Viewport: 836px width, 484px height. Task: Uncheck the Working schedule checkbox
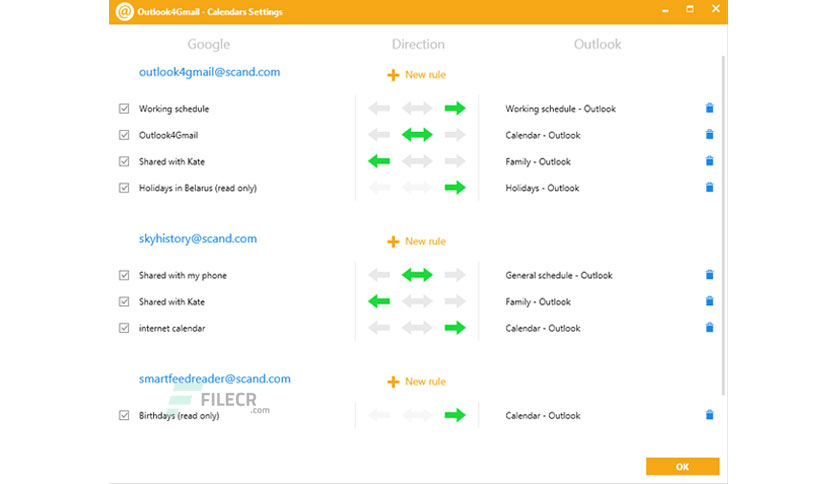coord(124,109)
